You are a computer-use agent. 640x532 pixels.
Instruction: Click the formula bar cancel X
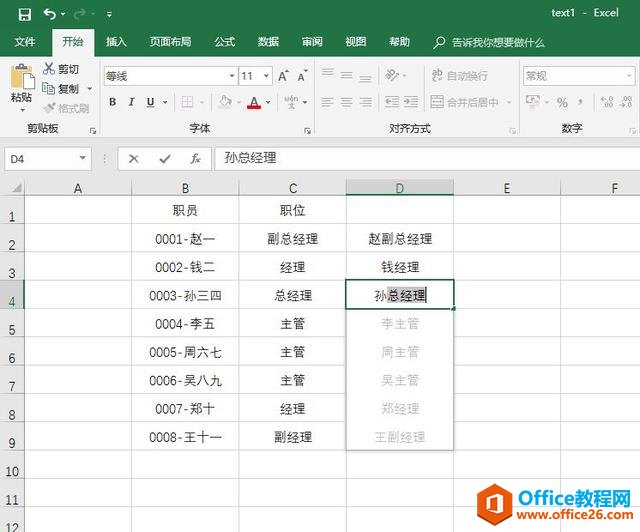(x=133, y=159)
